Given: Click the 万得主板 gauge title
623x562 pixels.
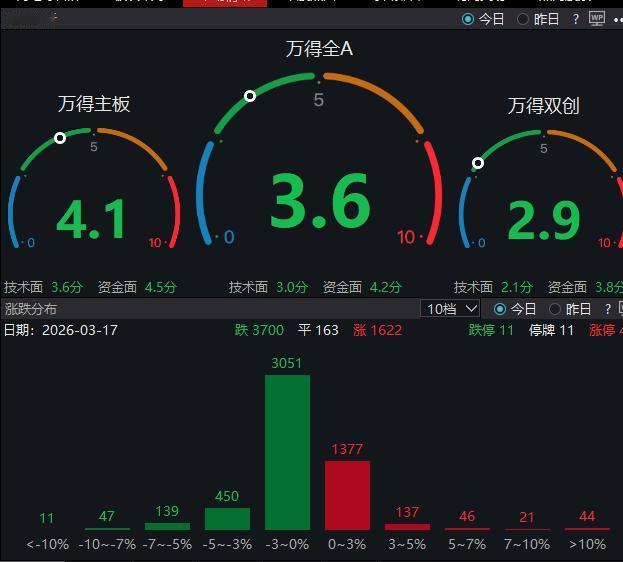Looking at the screenshot, I should [94, 104].
